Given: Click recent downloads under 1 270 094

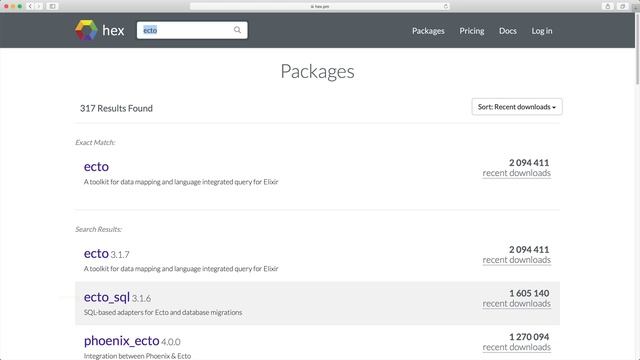Looking at the screenshot, I should (516, 347).
